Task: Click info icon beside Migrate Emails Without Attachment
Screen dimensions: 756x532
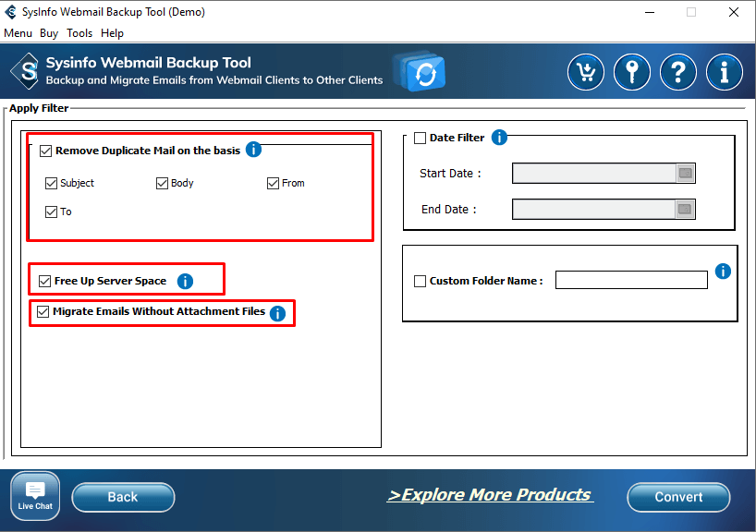Action: [277, 314]
